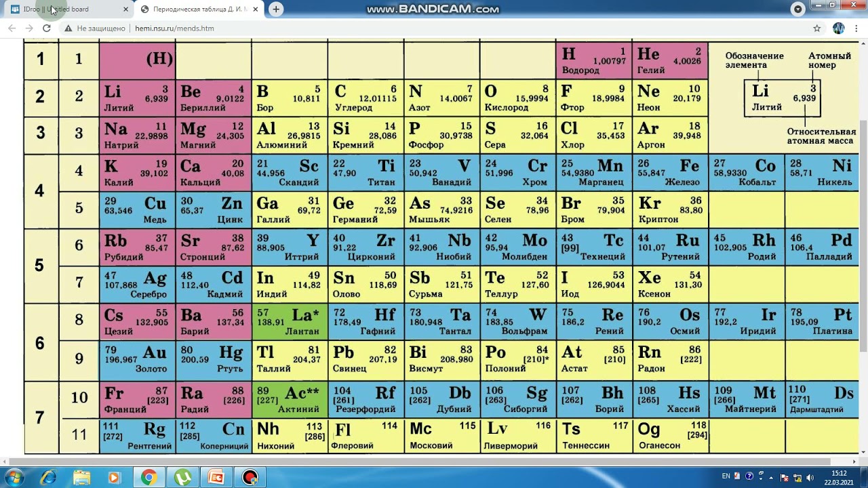Select the Периодическая таблица browser tab
The image size is (868, 488).
point(198,9)
